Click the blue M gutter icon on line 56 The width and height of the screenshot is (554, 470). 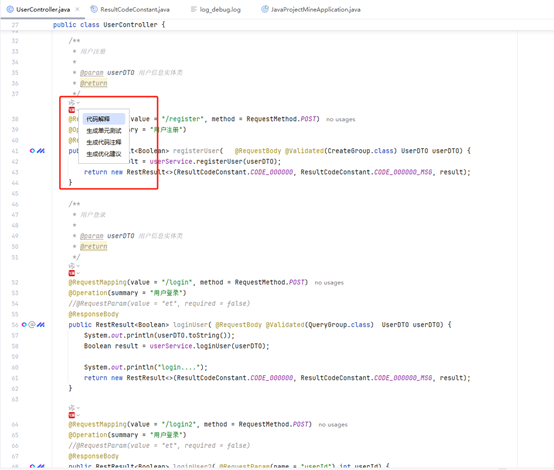coord(41,324)
